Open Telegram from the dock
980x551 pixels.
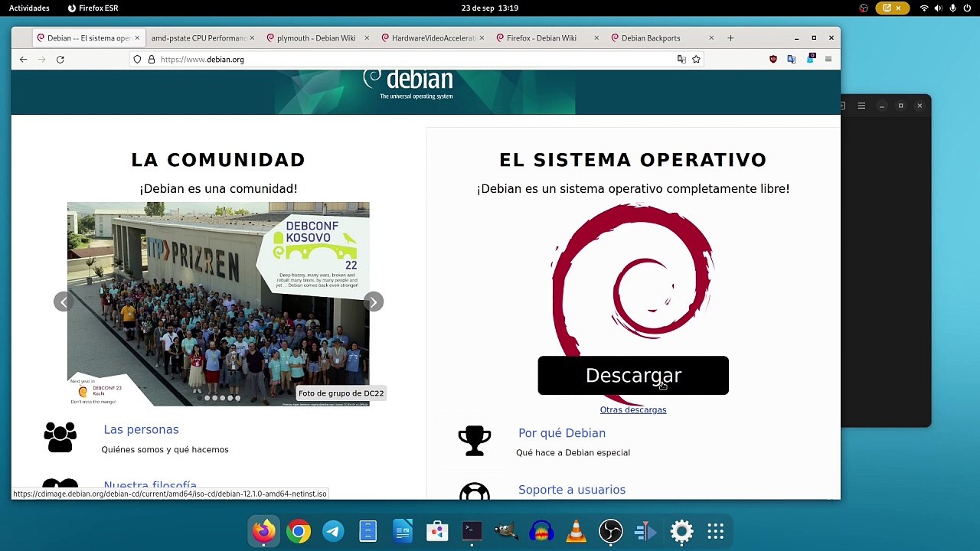[x=333, y=531]
